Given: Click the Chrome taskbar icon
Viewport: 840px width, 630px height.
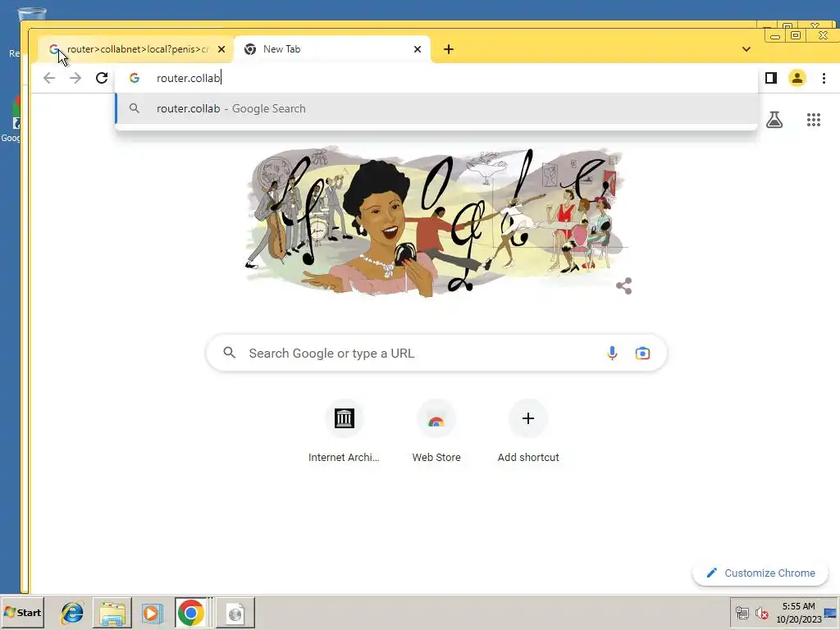Looking at the screenshot, I should [191, 612].
